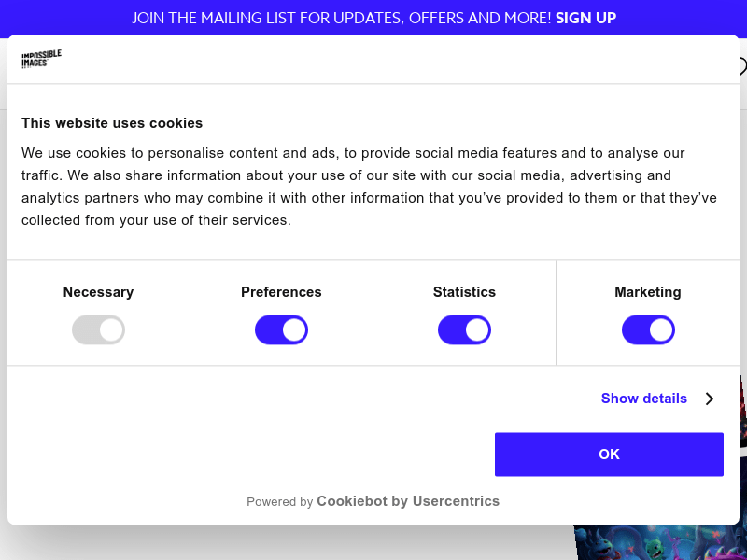
Task: Open SIGN UP link in top banner
Action: [585, 18]
